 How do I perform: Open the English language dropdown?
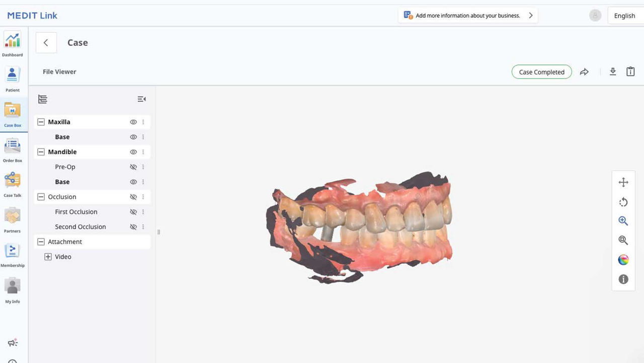[x=624, y=16]
